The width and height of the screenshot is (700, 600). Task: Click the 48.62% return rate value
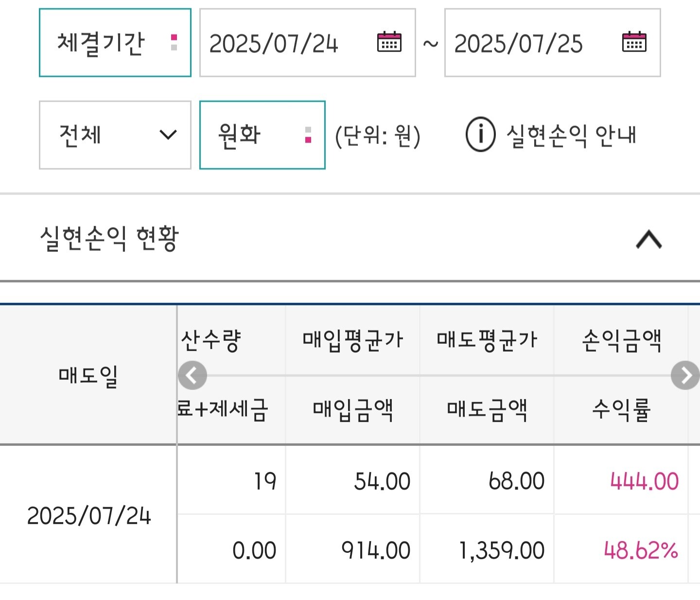point(641,550)
